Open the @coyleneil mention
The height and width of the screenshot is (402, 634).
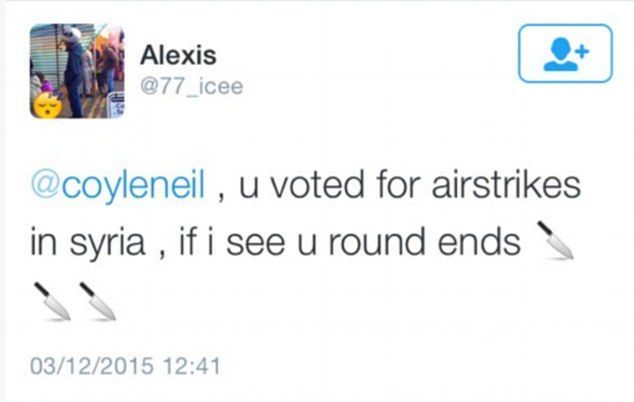click(x=118, y=185)
